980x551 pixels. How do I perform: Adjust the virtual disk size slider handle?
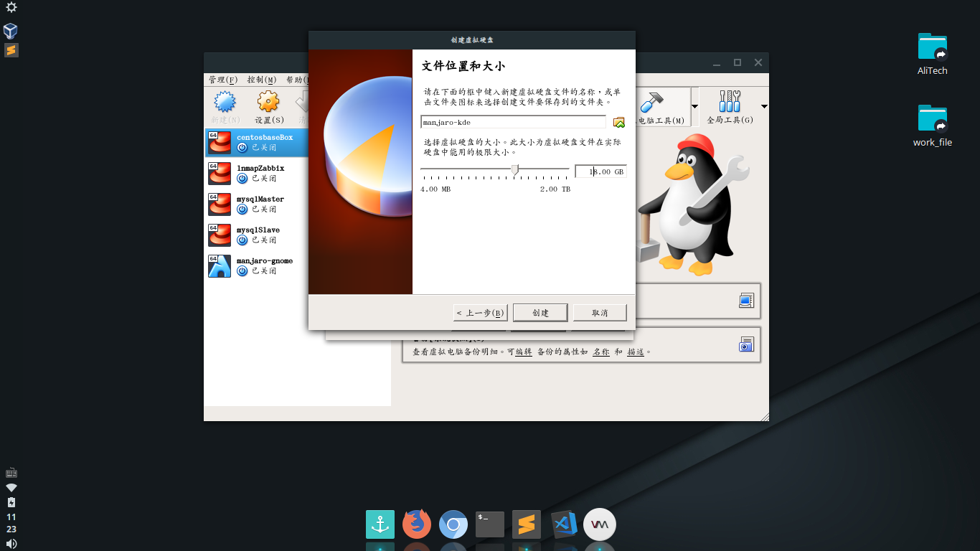click(x=515, y=169)
